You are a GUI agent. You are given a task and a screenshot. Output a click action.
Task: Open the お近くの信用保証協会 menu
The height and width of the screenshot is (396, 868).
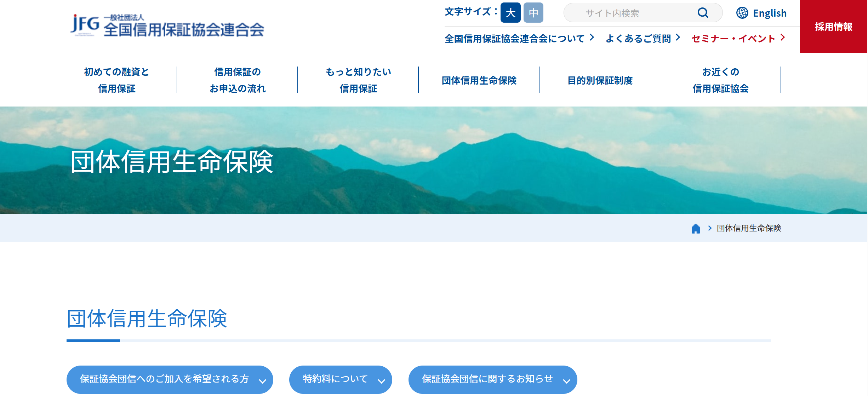[720, 80]
